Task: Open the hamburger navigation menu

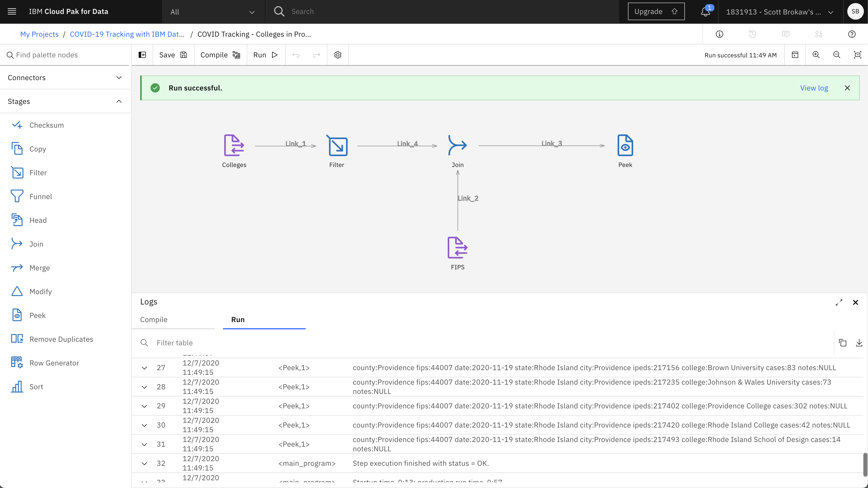Action: 12,11
